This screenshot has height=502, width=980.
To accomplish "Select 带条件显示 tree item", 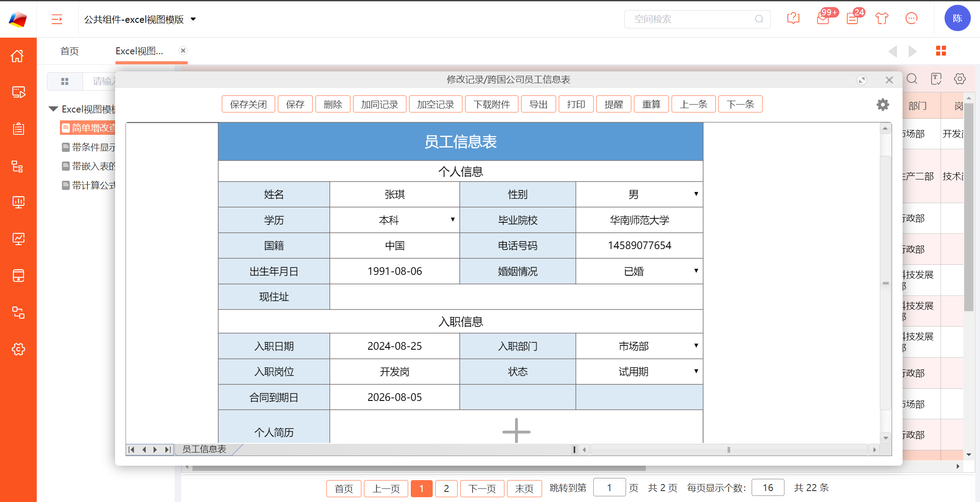I will click(89, 147).
